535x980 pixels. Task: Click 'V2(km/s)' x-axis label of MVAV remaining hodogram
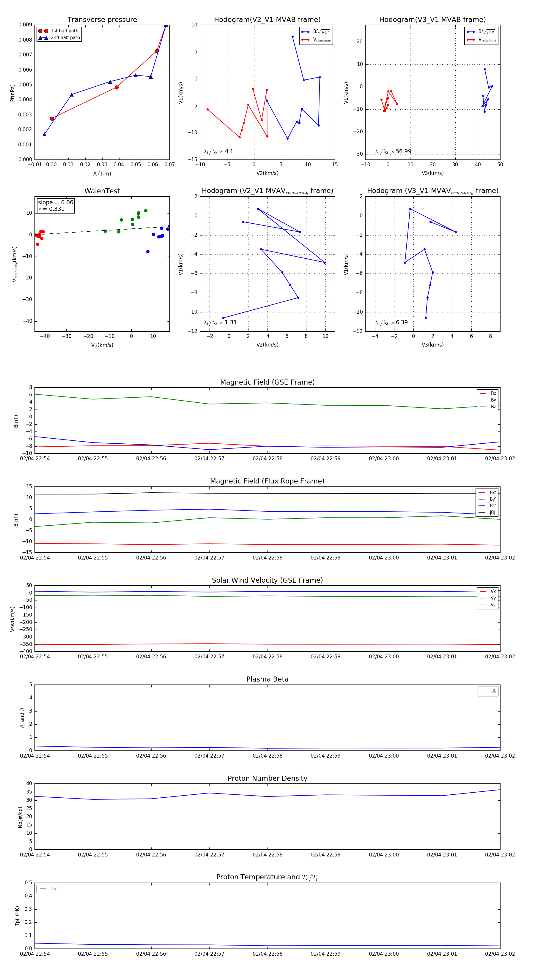point(267,345)
